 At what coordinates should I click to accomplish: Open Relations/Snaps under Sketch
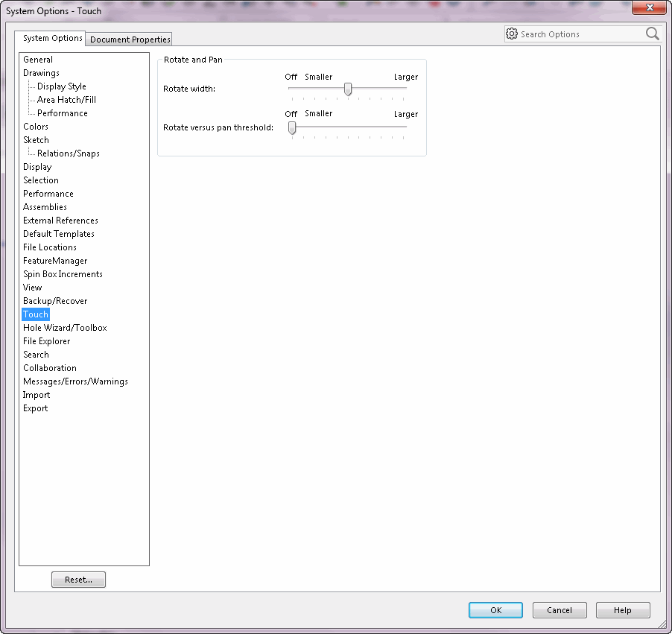[68, 153]
